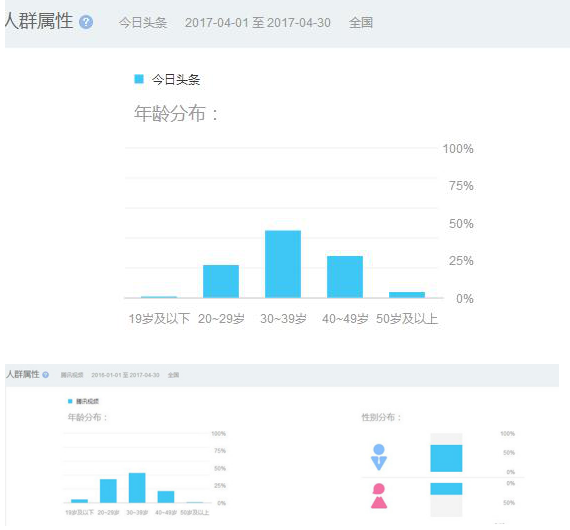Select the female percentage bar in gender chart
570x530 pixels.
(446, 489)
